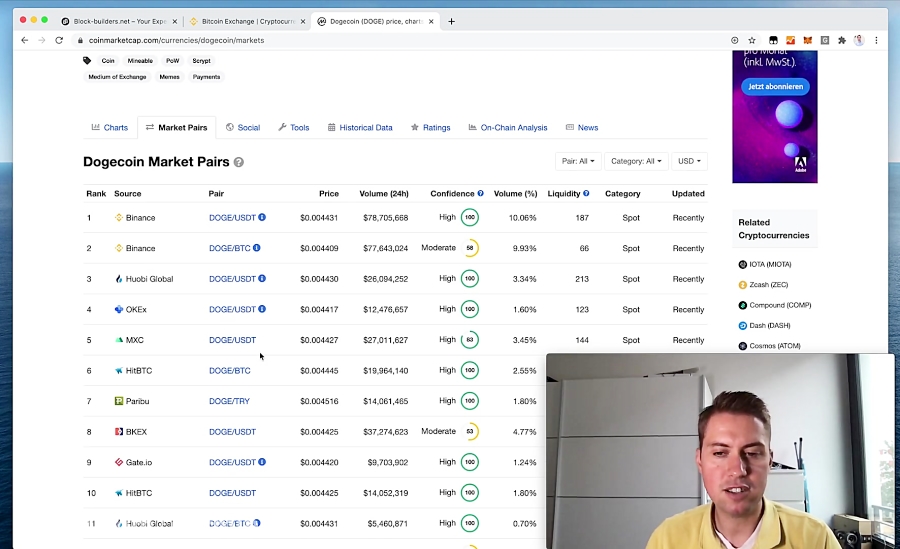The height and width of the screenshot is (549, 900).
Task: Open a new browser tab
Action: click(x=452, y=21)
